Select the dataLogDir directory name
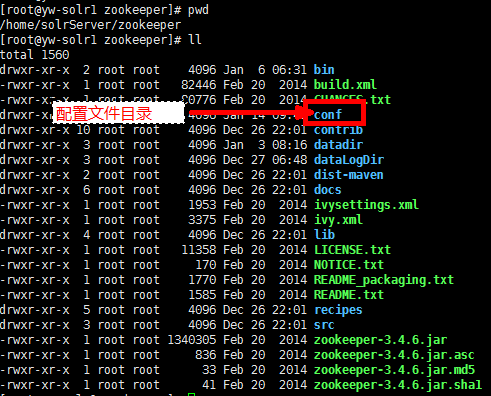Image resolution: width=491 pixels, height=396 pixels. 349,160
